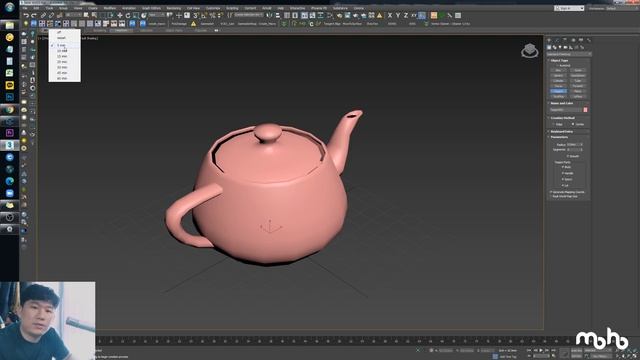Screen dimensions: 640x360
Task: Activate the Select and Rotate tool
Action: [128, 16]
